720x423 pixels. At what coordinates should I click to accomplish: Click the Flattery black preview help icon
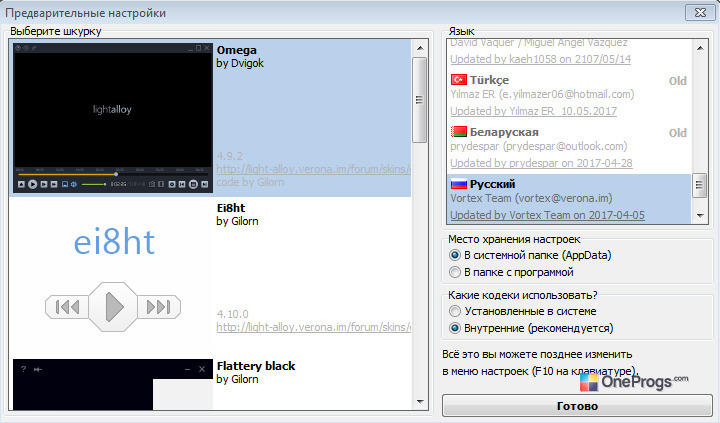click(x=23, y=369)
